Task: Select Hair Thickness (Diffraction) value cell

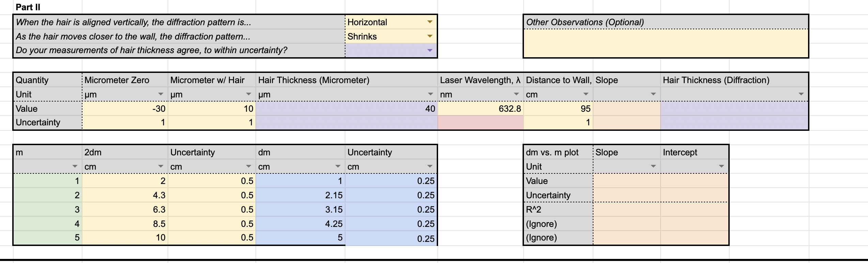Action: pos(734,109)
